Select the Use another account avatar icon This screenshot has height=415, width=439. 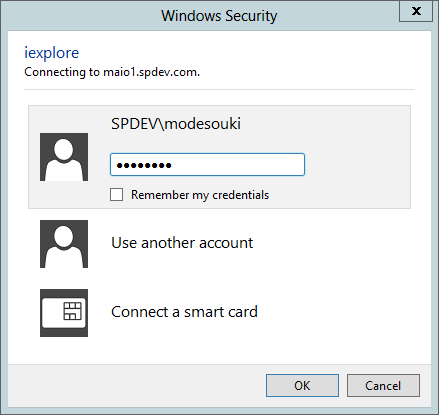pyautogui.click(x=64, y=244)
